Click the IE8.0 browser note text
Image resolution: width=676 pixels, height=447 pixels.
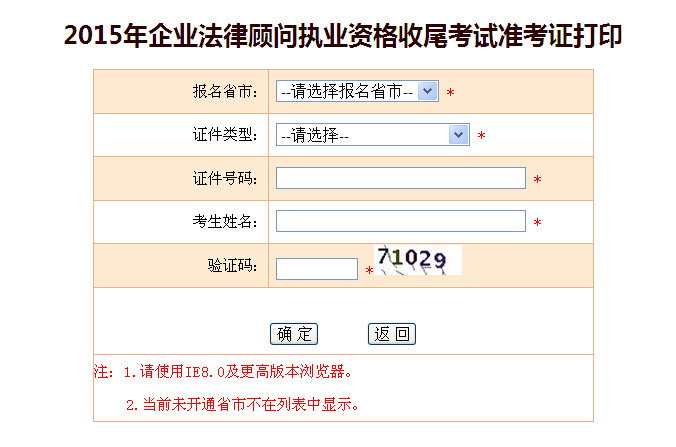pyautogui.click(x=238, y=371)
